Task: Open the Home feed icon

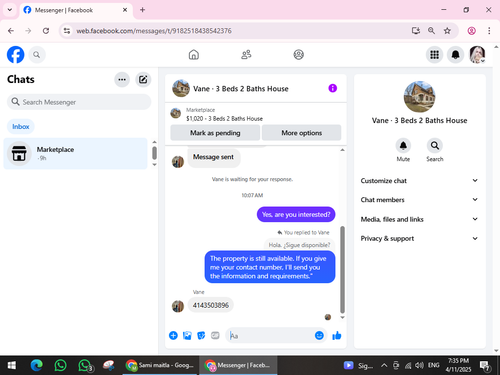Action: 194,55
